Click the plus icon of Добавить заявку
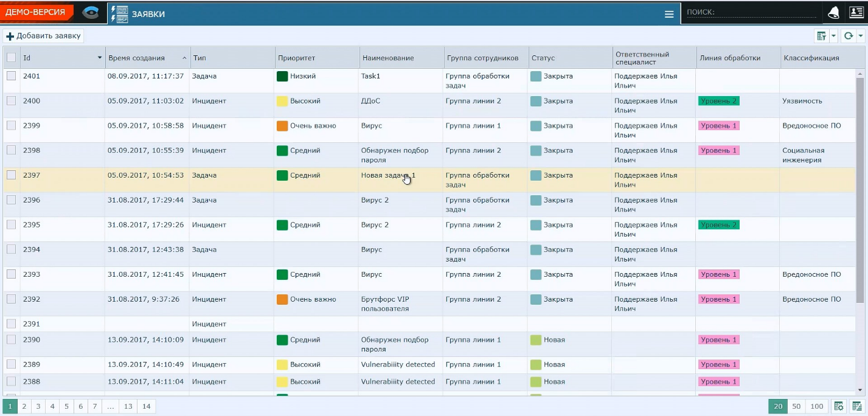Viewport: 868px width, 416px height. [10, 36]
